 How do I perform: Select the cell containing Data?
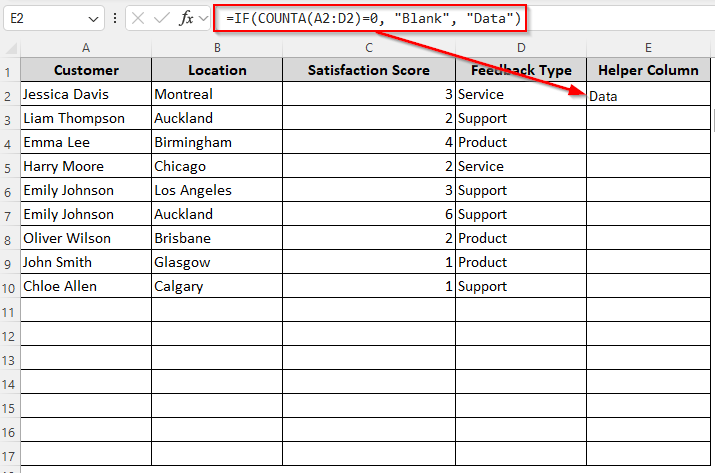pyautogui.click(x=648, y=94)
